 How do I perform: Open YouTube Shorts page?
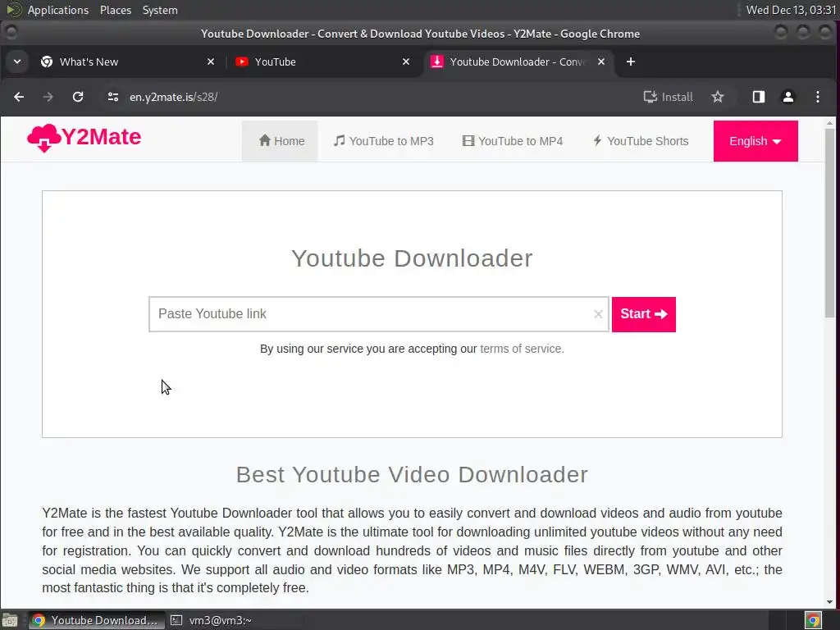click(641, 141)
